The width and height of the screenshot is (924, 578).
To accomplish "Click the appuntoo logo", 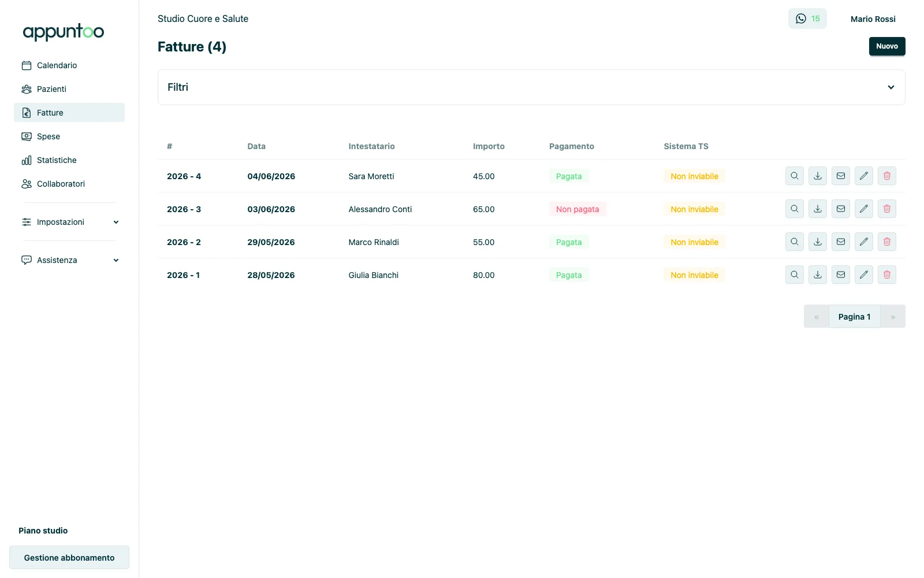I will (64, 32).
